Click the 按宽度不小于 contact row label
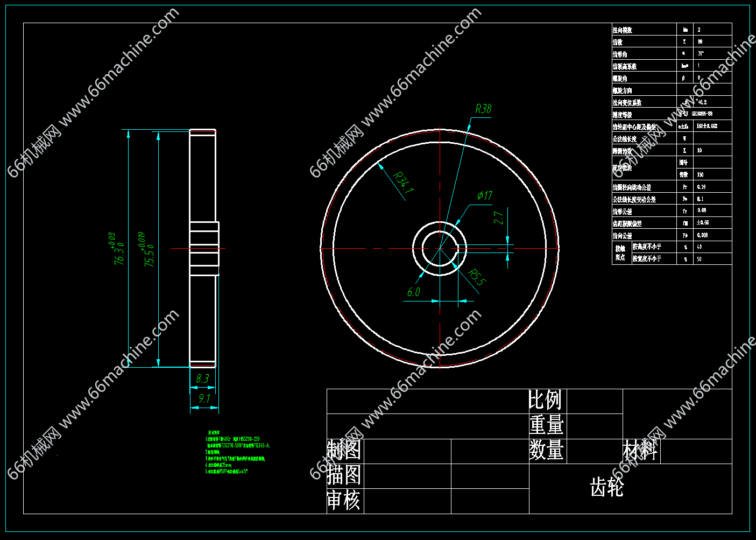Screen dimensions: 756x540 (647, 258)
